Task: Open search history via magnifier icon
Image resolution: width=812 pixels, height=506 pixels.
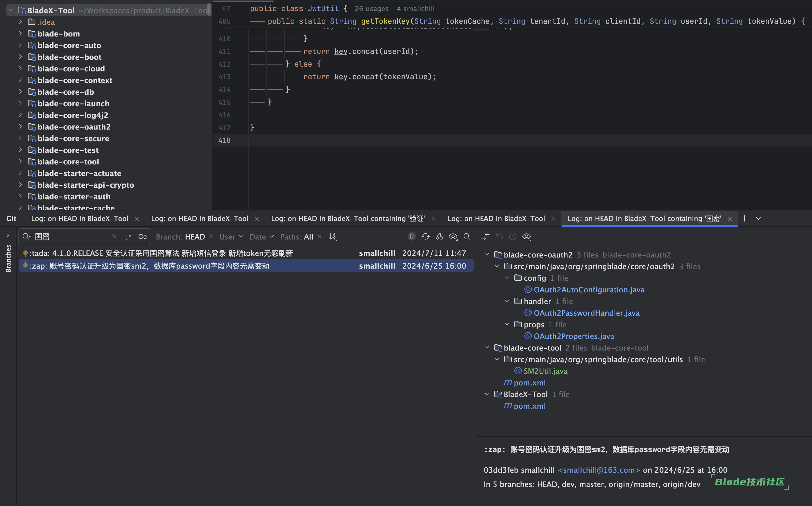Action: click(x=26, y=237)
